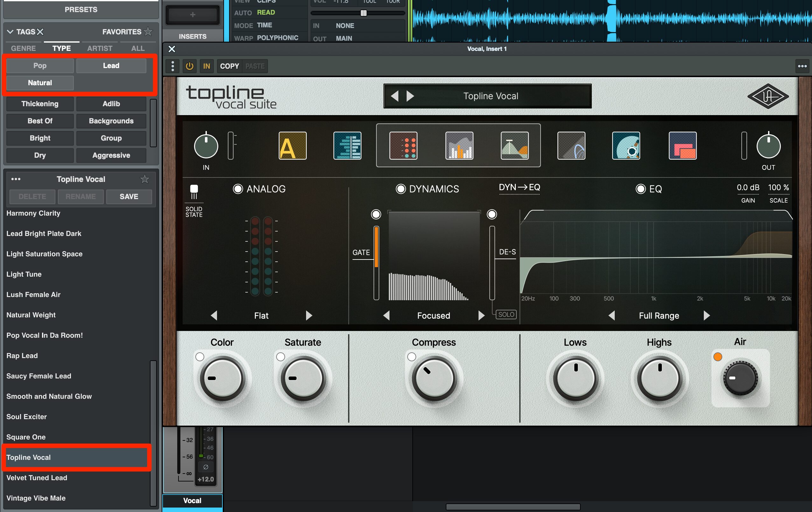Open the Auto-Tune module icon

click(x=292, y=146)
